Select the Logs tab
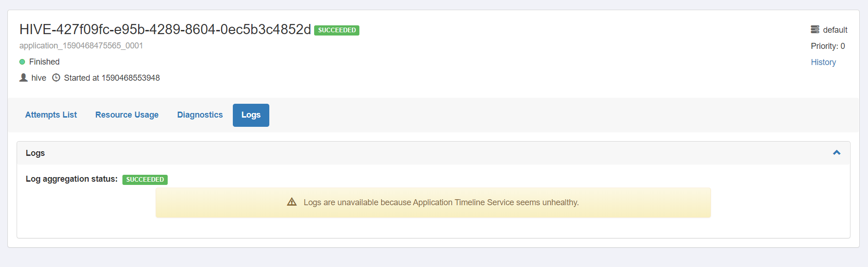This screenshot has height=267, width=868. (x=251, y=115)
